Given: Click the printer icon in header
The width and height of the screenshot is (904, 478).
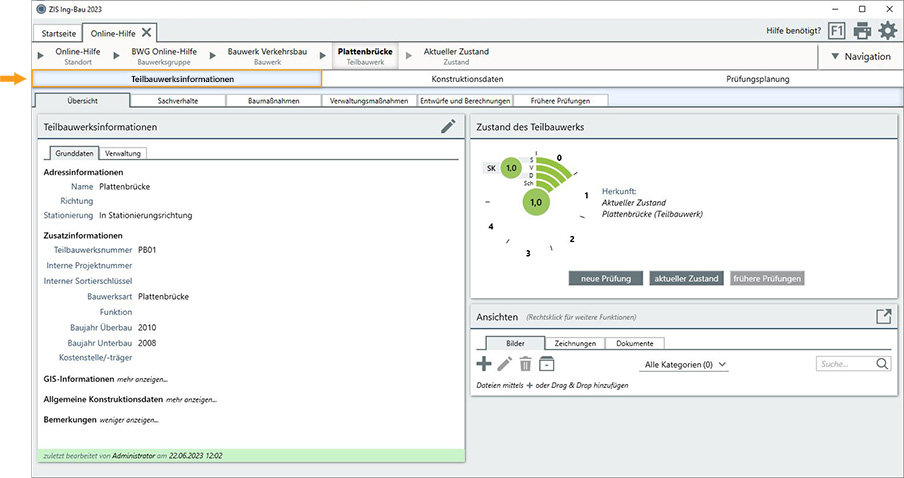Looking at the screenshot, I should pos(862,30).
